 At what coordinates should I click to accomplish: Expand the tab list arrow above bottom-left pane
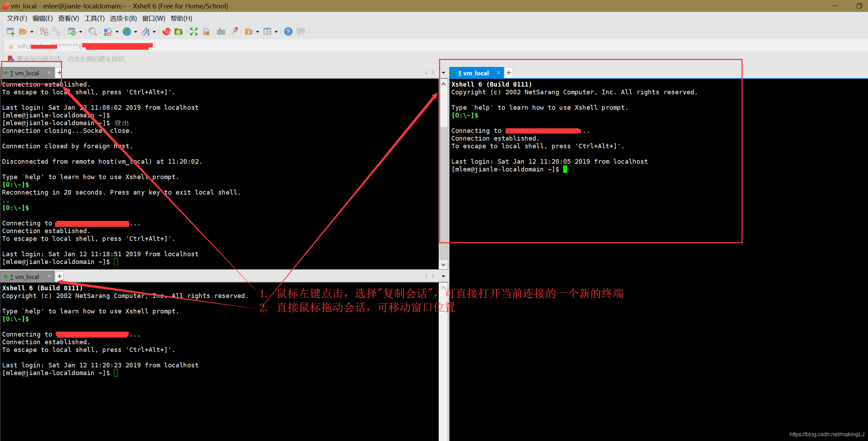click(443, 277)
